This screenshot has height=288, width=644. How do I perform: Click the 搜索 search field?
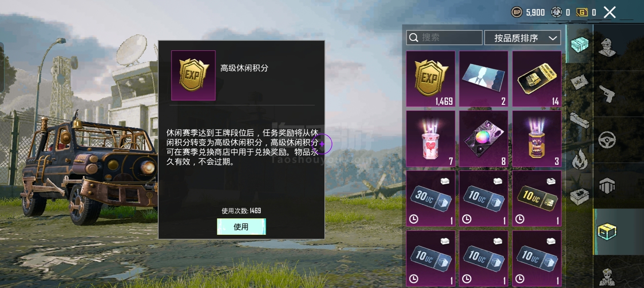[444, 38]
